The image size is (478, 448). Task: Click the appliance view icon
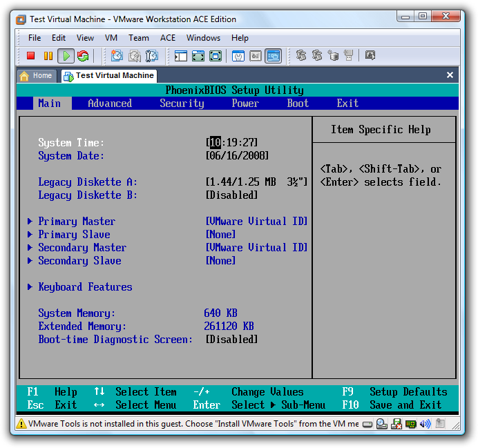click(256, 56)
